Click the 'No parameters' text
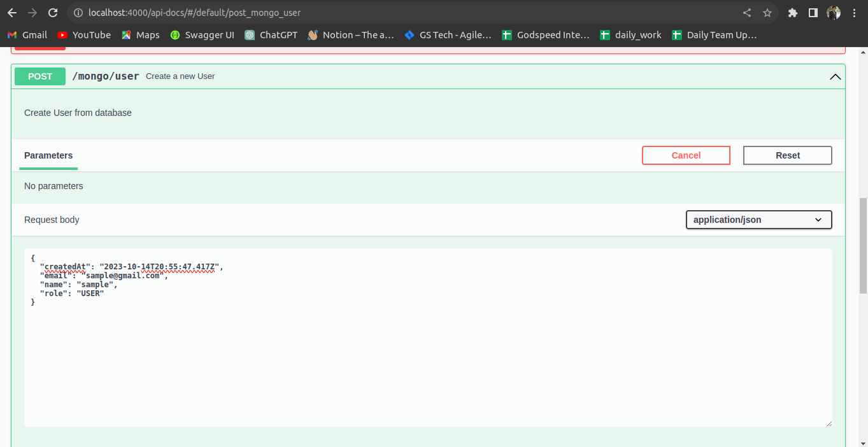Viewport: 868px width, 447px height. (x=53, y=186)
